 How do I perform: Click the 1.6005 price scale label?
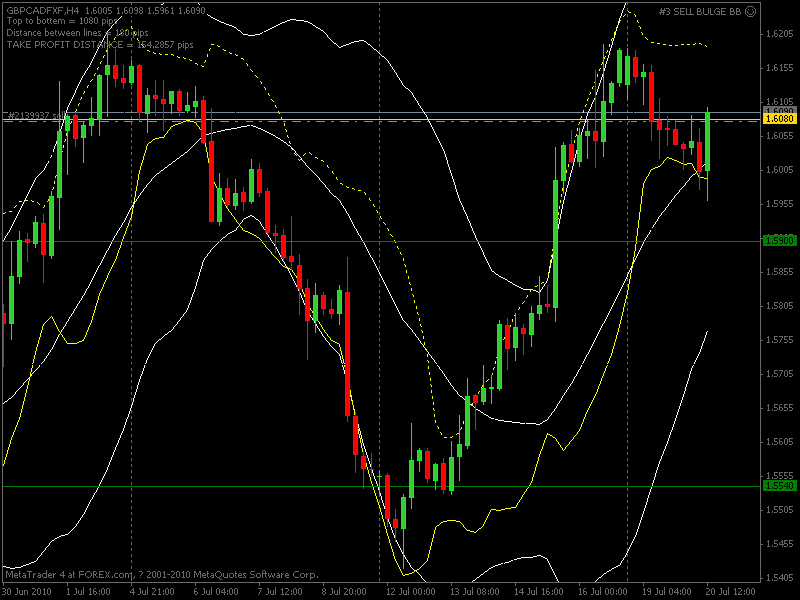point(780,170)
